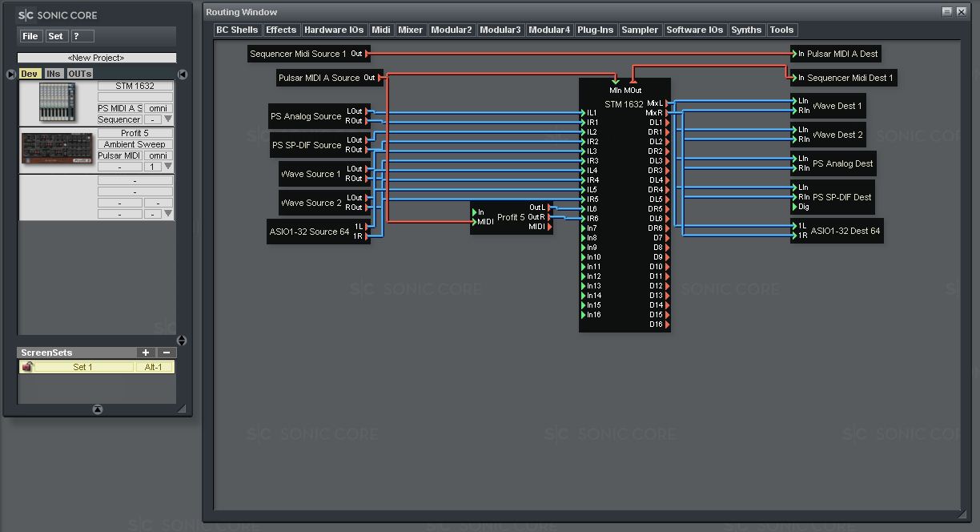Collapse the panel with bottom arrow
This screenshot has width=980, height=532.
pos(98,409)
